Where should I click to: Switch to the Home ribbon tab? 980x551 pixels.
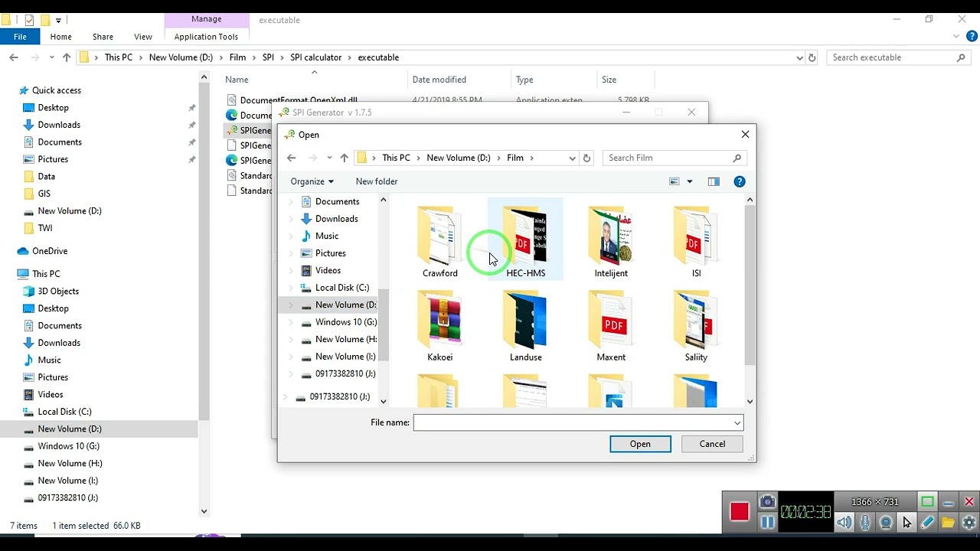60,37
